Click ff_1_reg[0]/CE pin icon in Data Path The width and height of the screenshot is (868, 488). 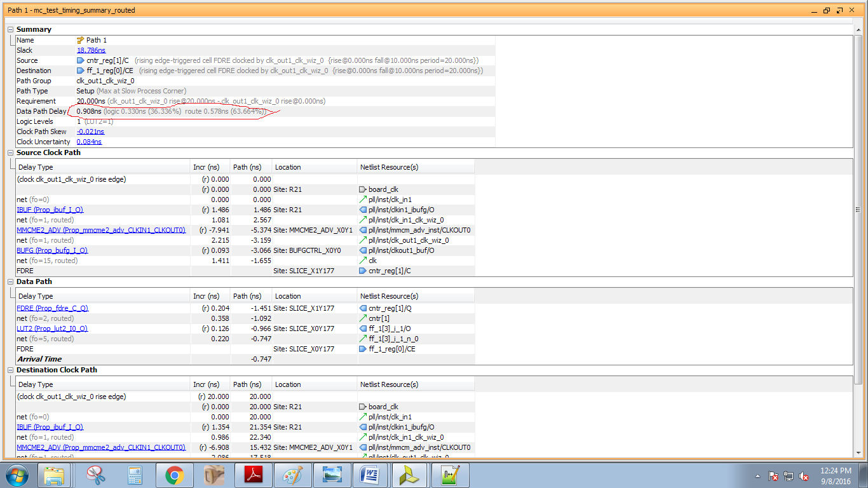363,349
